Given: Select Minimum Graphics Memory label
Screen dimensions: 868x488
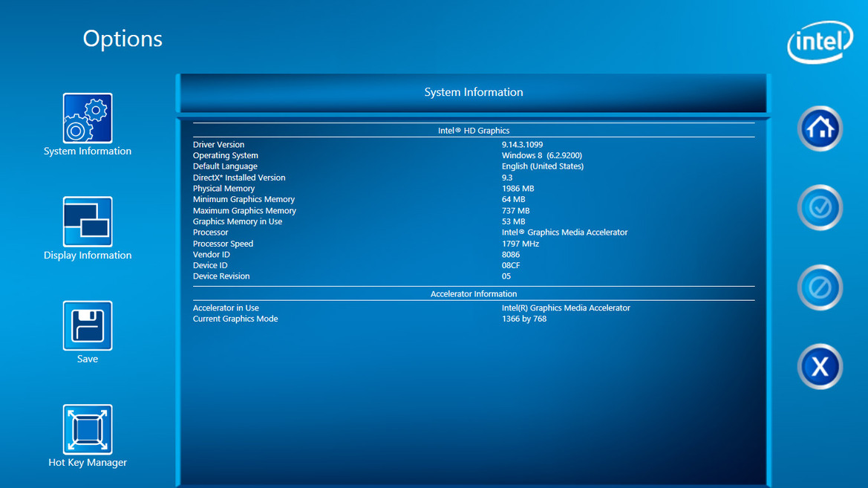Looking at the screenshot, I should point(244,199).
